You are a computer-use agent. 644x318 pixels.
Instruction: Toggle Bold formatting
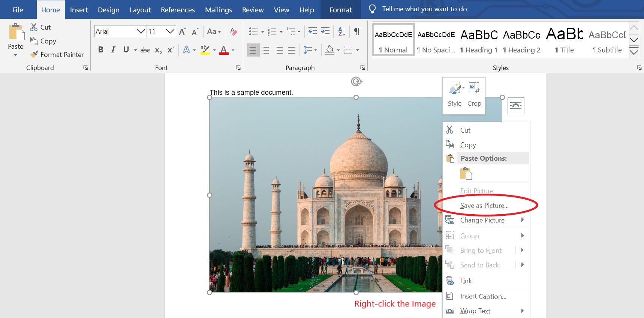click(x=100, y=50)
